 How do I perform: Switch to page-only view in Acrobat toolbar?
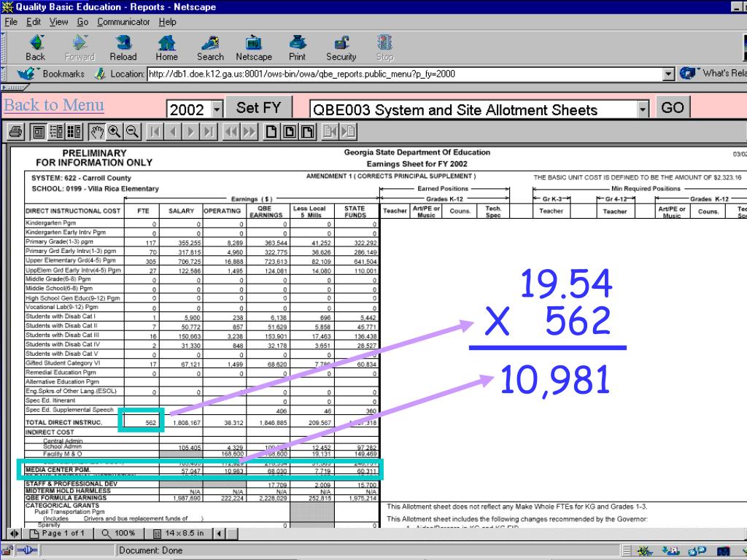pos(38,131)
